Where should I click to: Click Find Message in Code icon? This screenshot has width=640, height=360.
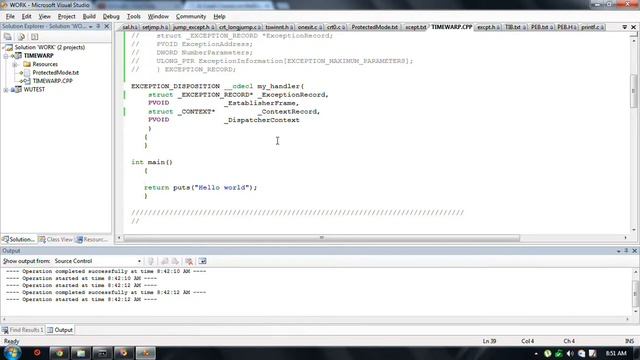151,261
